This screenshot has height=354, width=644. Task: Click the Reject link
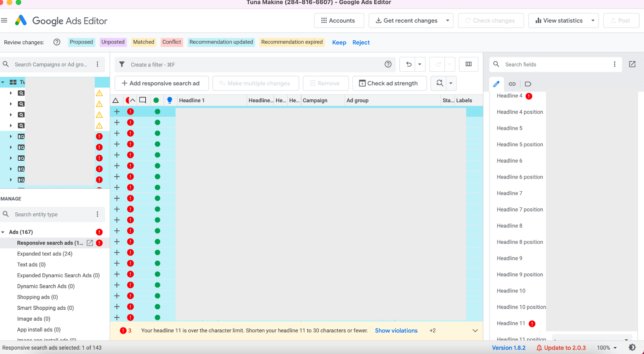point(361,42)
